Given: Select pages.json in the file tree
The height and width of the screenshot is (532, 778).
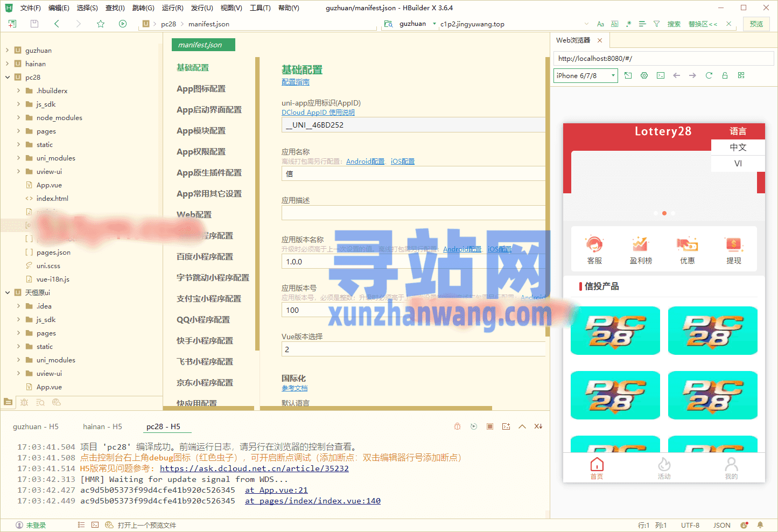Looking at the screenshot, I should [x=53, y=252].
